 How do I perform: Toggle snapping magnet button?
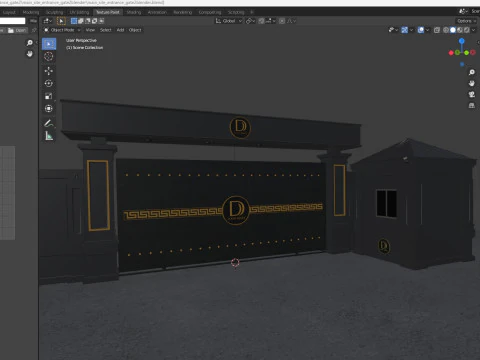coord(262,21)
